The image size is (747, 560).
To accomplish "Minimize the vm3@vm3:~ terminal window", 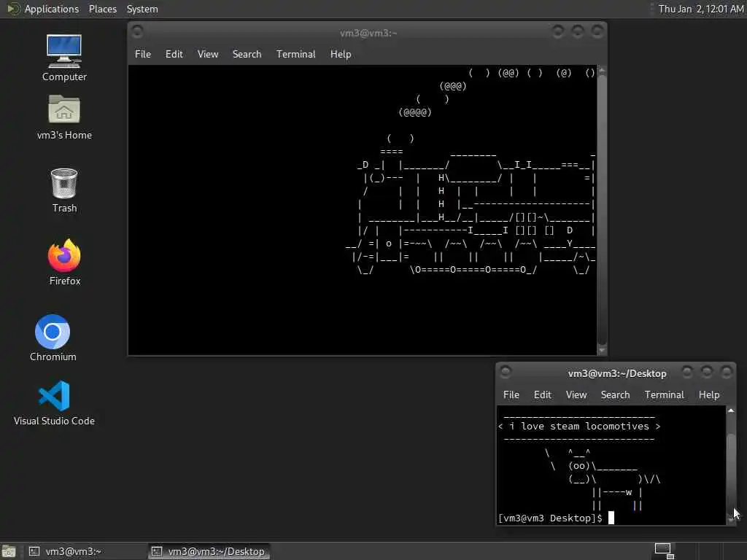I will (x=558, y=32).
